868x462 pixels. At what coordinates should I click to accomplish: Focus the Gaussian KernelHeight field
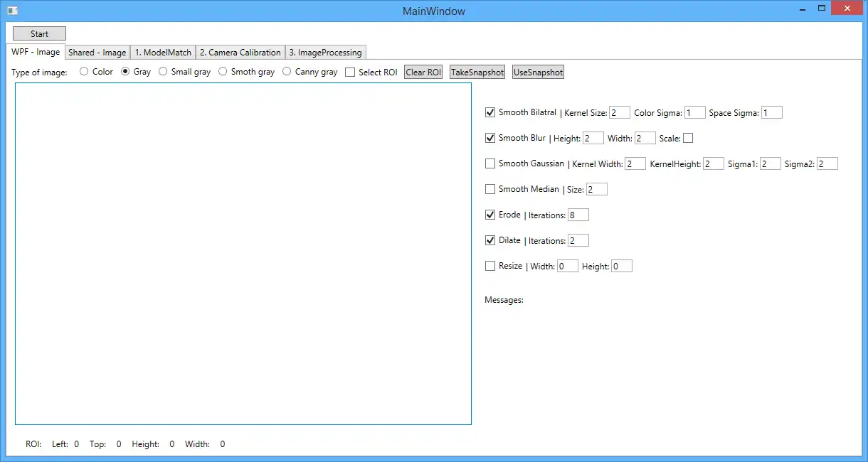click(x=714, y=163)
